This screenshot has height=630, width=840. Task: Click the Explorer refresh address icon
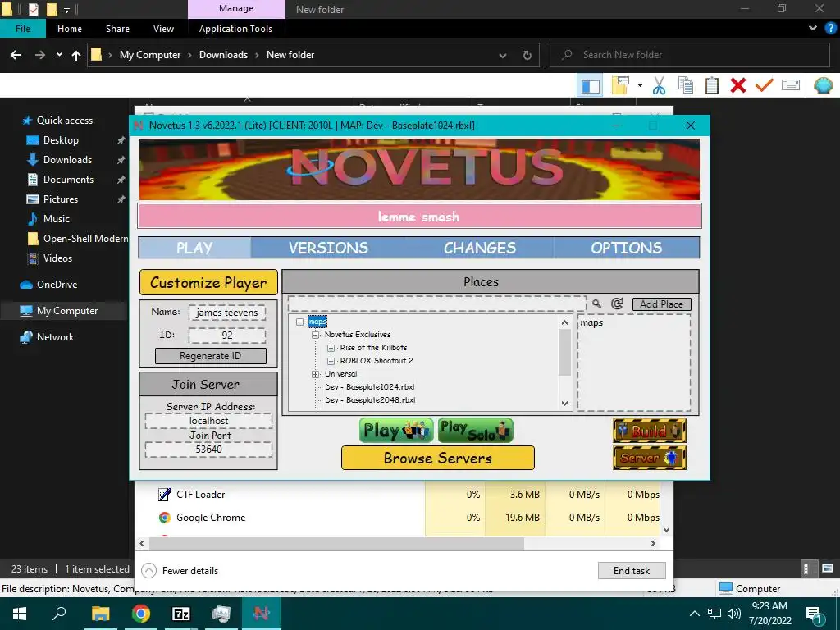tap(527, 55)
